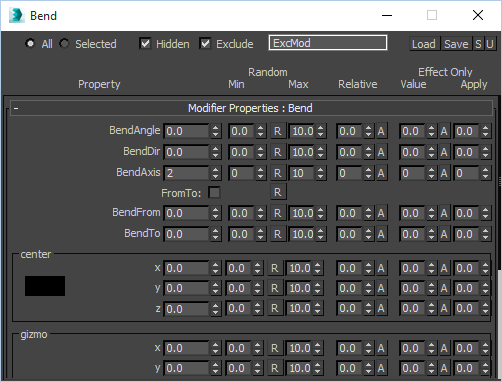Viewport: 502px width, 382px height.
Task: Click the Save button
Action: (456, 44)
